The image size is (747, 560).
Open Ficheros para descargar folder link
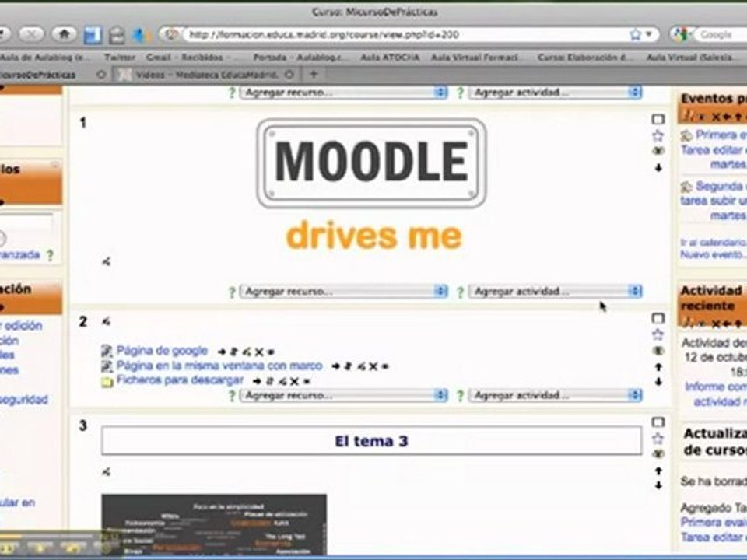click(180, 380)
